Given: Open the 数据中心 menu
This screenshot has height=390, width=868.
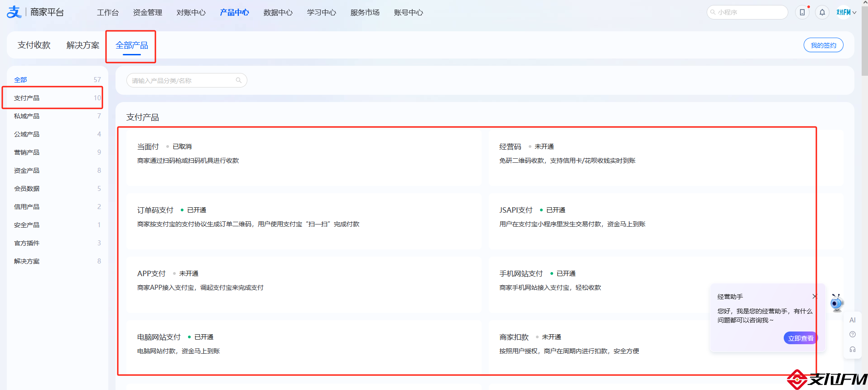Looking at the screenshot, I should tap(278, 13).
